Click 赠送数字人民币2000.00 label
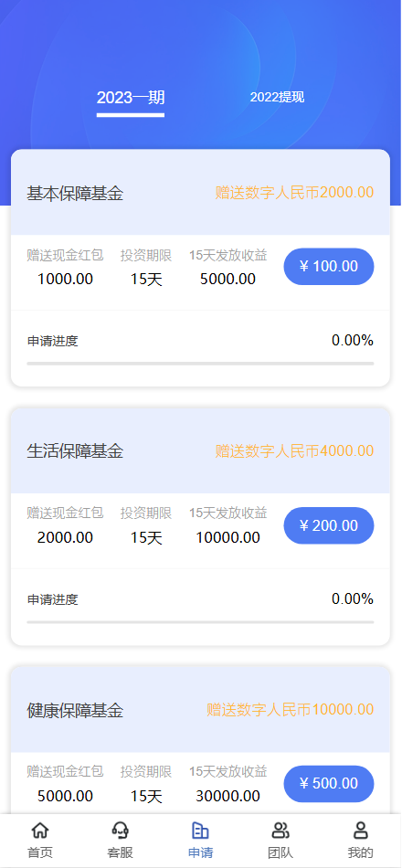 point(294,193)
